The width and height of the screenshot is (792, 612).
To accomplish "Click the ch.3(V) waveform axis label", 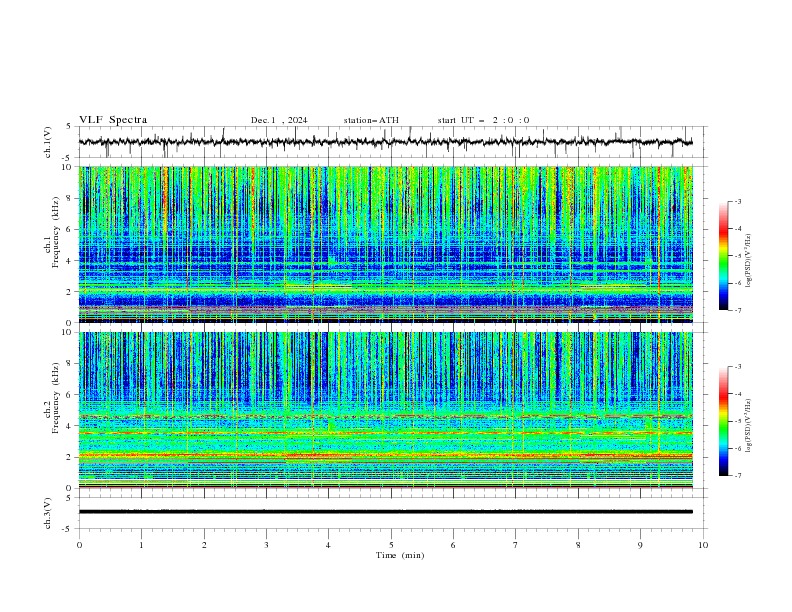I will 48,513.
